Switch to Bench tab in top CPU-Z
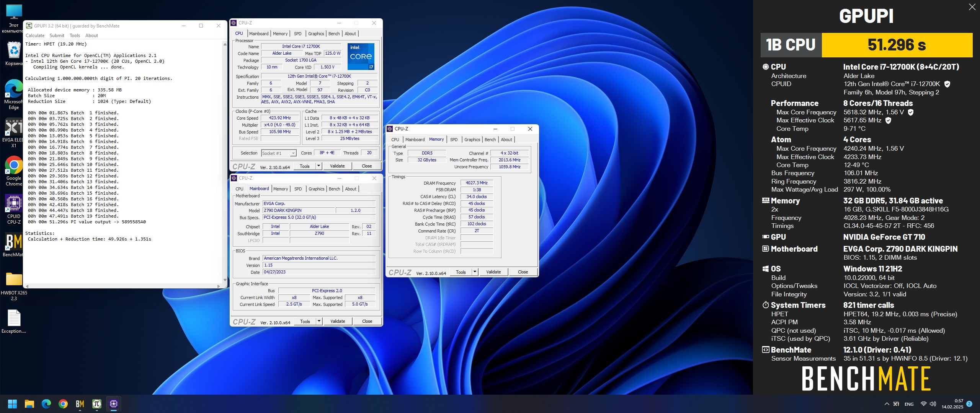This screenshot has width=980, height=413. tap(334, 34)
